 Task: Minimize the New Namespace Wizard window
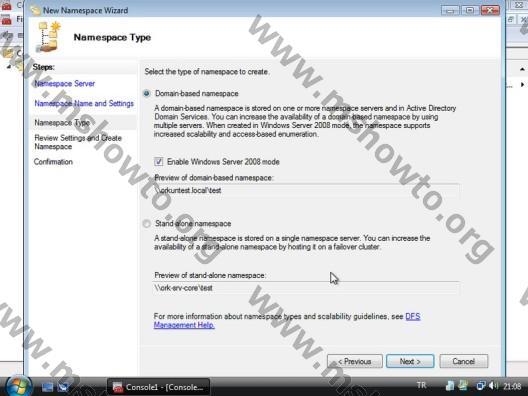pyautogui.click(x=450, y=10)
